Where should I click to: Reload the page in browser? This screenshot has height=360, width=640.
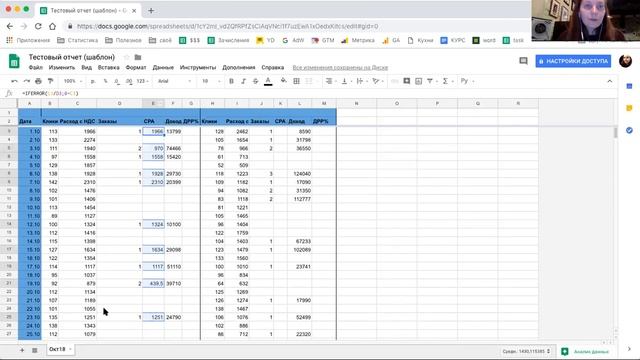(x=38, y=26)
